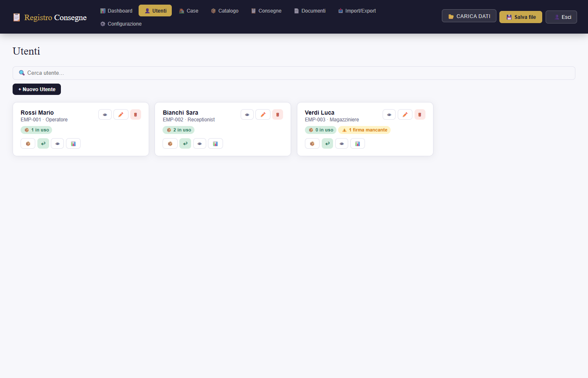
Task: Edit Bianchi Sara with the pencil icon
Action: click(263, 115)
